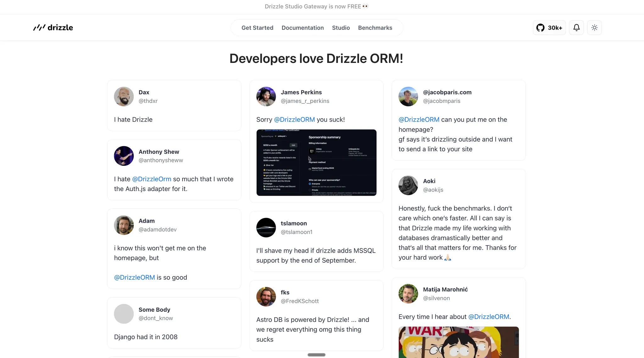The image size is (644, 358).
Task: Click the tslamoon shave my head tweet text
Action: pyautogui.click(x=316, y=255)
